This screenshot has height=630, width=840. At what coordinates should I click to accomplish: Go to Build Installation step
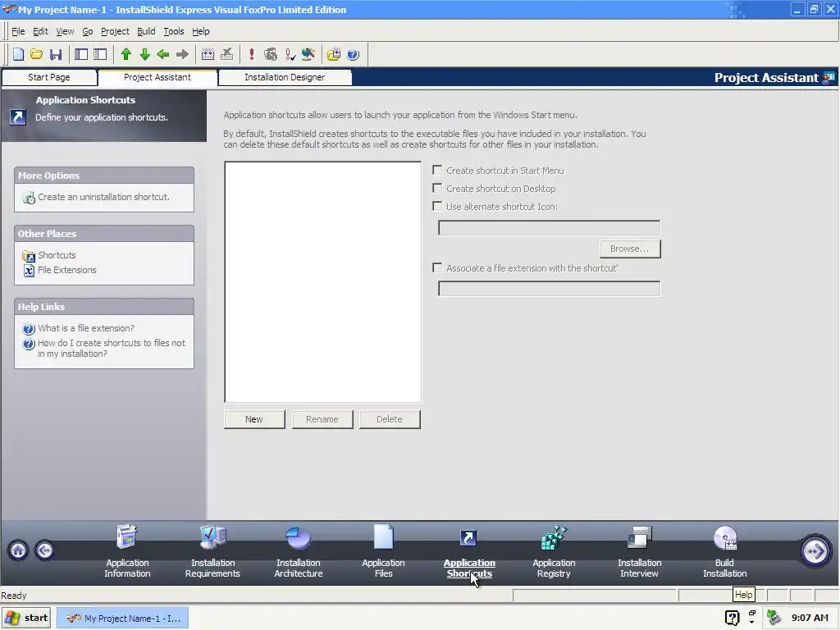(725, 552)
